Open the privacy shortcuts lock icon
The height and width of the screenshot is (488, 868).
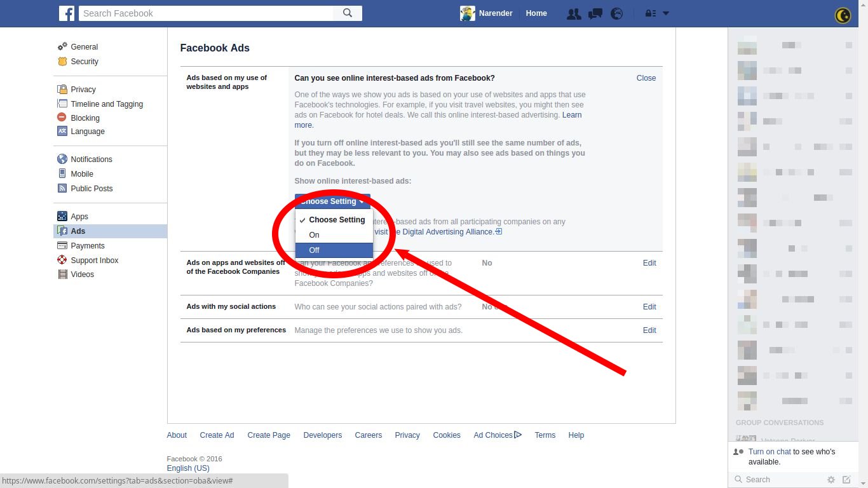(650, 13)
